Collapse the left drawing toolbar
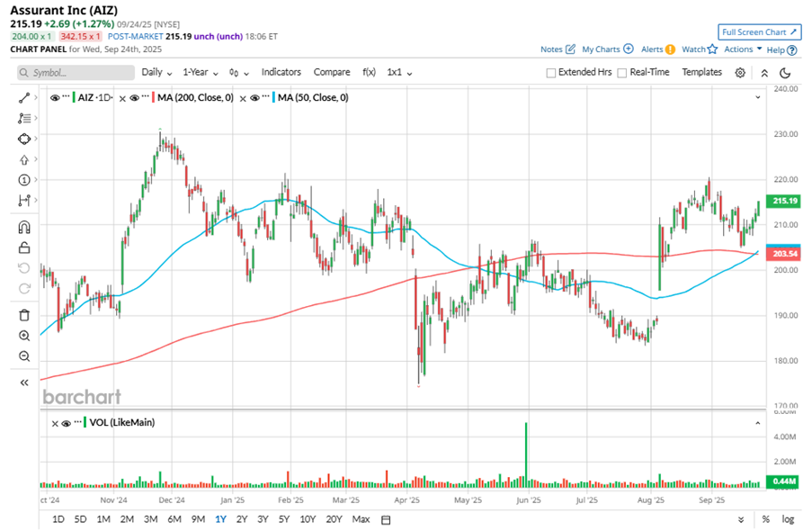The width and height of the screenshot is (812, 531). pyautogui.click(x=23, y=382)
